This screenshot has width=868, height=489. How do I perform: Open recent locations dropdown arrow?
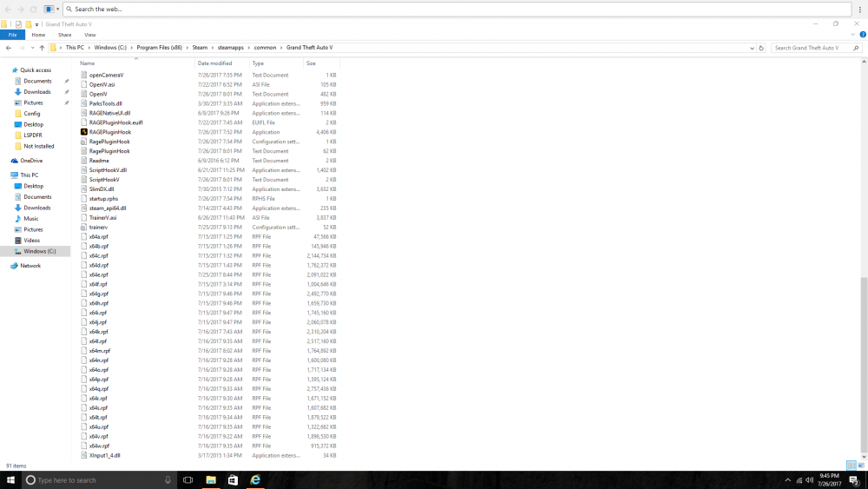point(32,48)
